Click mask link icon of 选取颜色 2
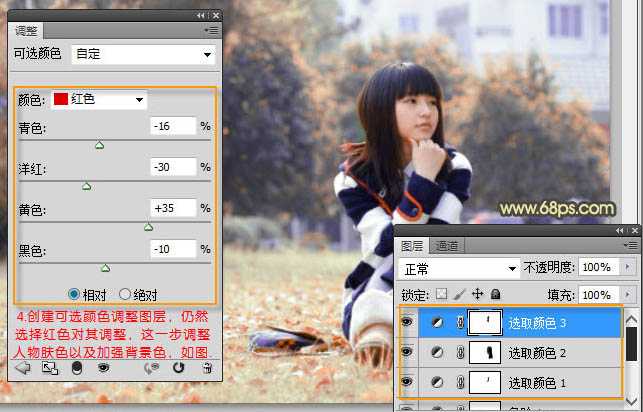This screenshot has width=643, height=412. pos(460,352)
